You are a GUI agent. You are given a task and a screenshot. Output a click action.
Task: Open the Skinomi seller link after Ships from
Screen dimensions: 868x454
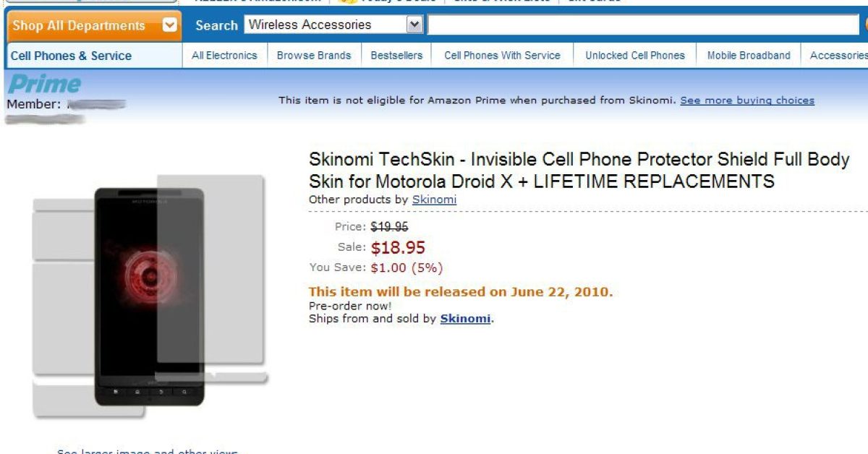click(465, 318)
